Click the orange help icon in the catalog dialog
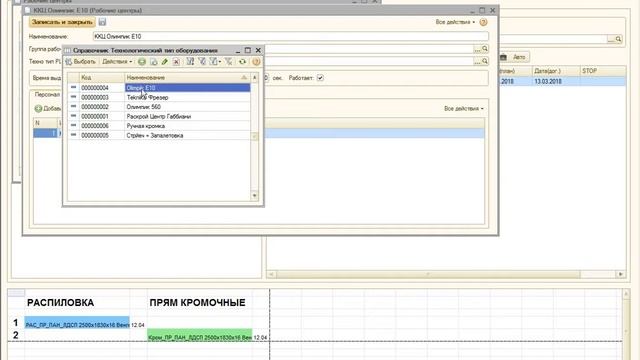The width and height of the screenshot is (640, 360). 256,62
